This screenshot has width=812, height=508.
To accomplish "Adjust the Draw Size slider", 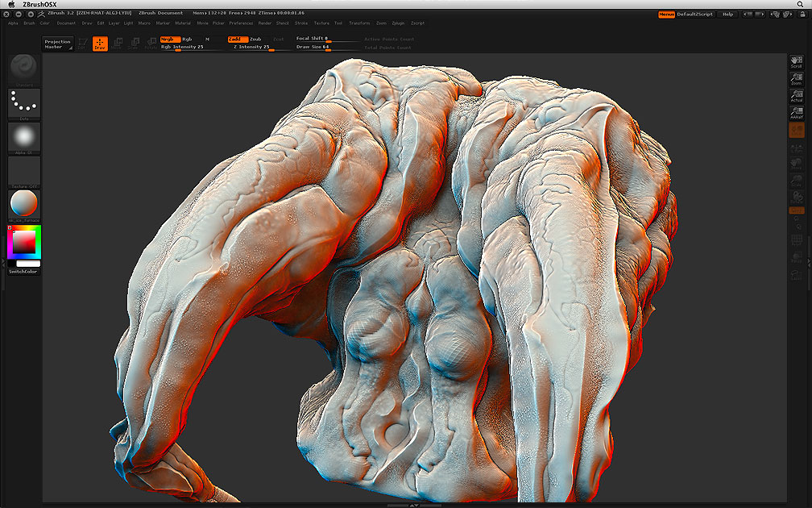I will pos(327,47).
